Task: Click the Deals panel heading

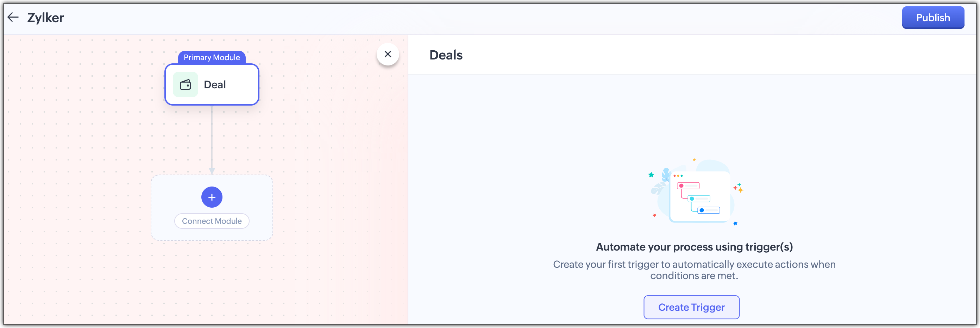Action: 446,55
